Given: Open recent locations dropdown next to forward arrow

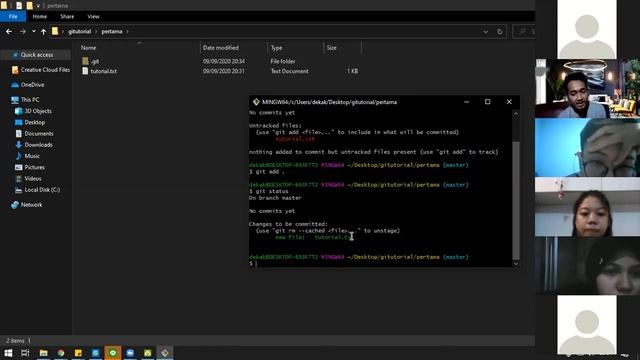Looking at the screenshot, I should (33, 31).
